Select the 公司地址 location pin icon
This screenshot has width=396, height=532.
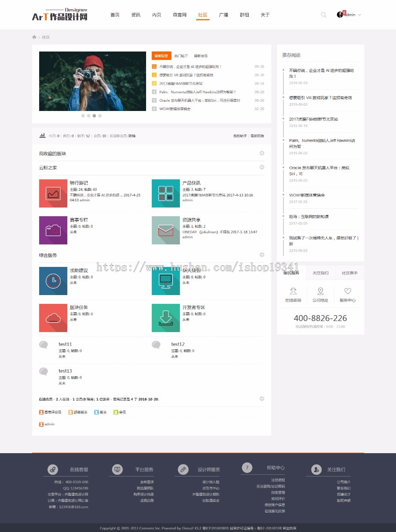point(320,292)
